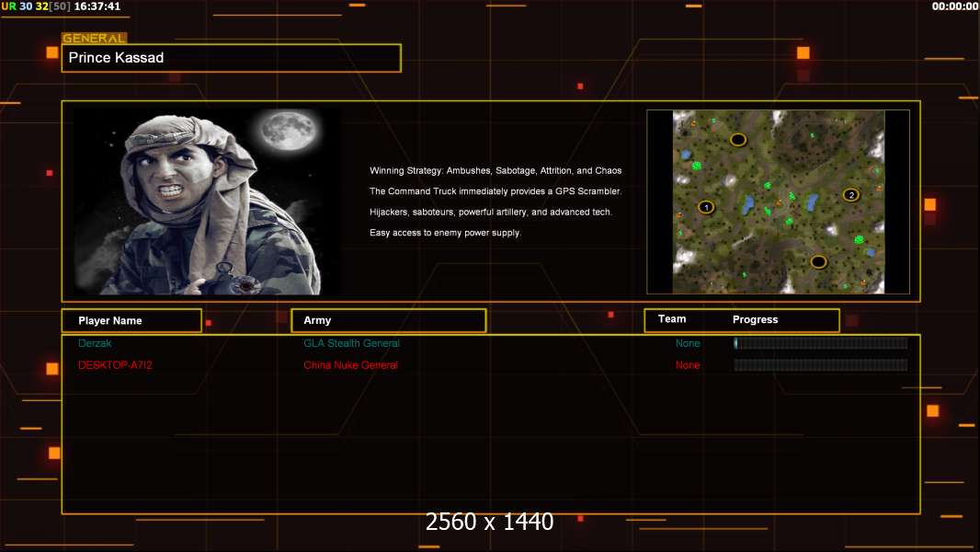Click the 16:37:41 clock readout
The width and height of the screenshot is (980, 552).
pyautogui.click(x=97, y=6)
